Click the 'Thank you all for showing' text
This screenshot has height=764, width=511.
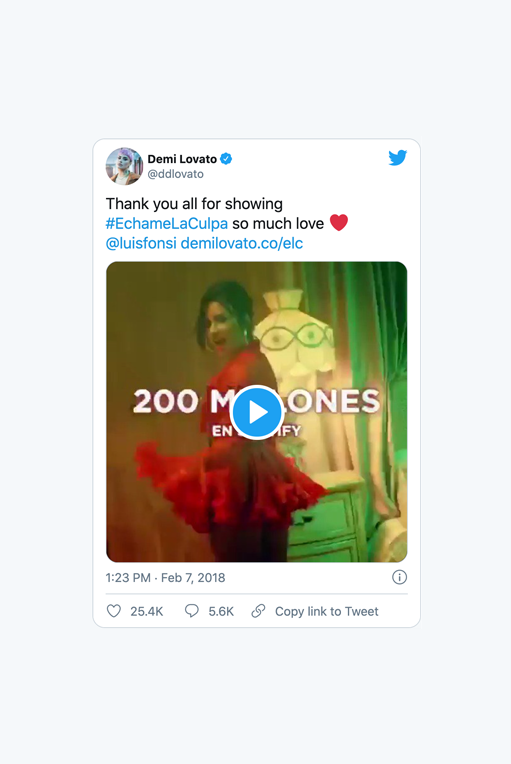click(194, 204)
